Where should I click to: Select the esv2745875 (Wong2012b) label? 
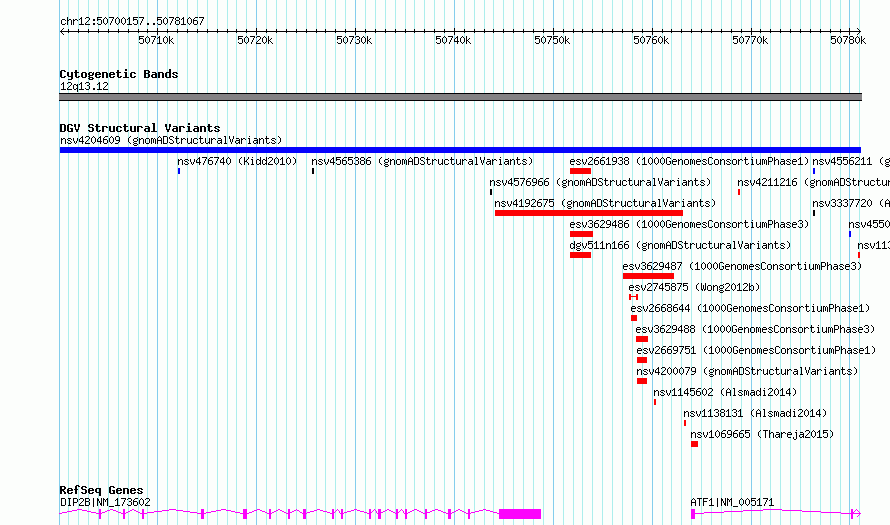coord(694,287)
